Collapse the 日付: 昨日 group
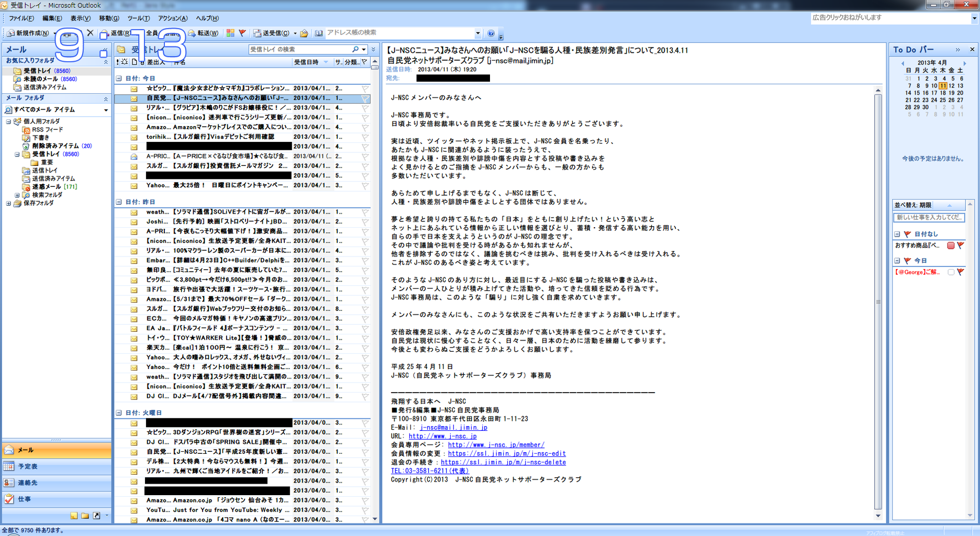The image size is (980, 536). (x=119, y=202)
